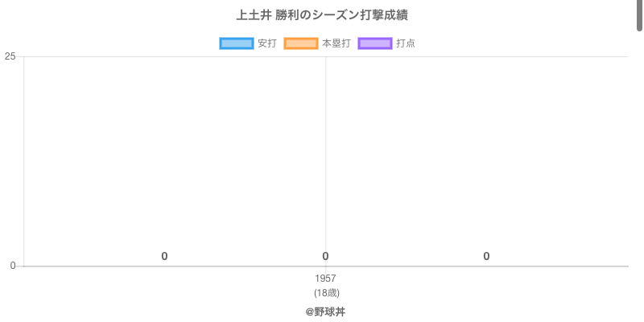Click the 1957 x-axis season label
Image resolution: width=644 pixels, height=322 pixels.
(325, 279)
